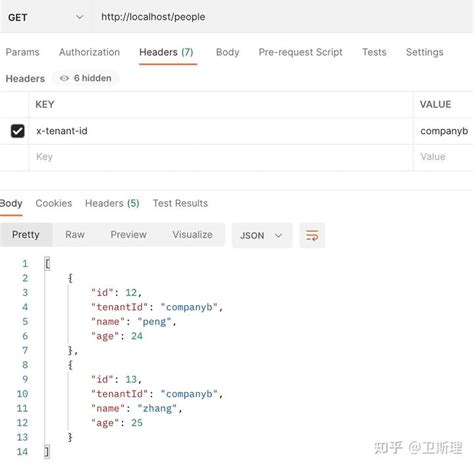Viewport: 474px width, 467px height.
Task: Click the companyb header value field
Action: 444,131
